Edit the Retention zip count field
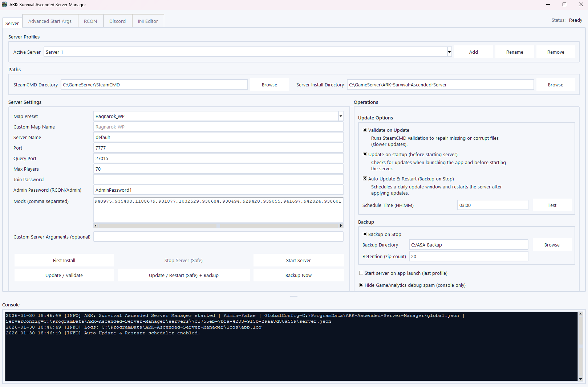This screenshot has width=588, height=387. (469, 256)
